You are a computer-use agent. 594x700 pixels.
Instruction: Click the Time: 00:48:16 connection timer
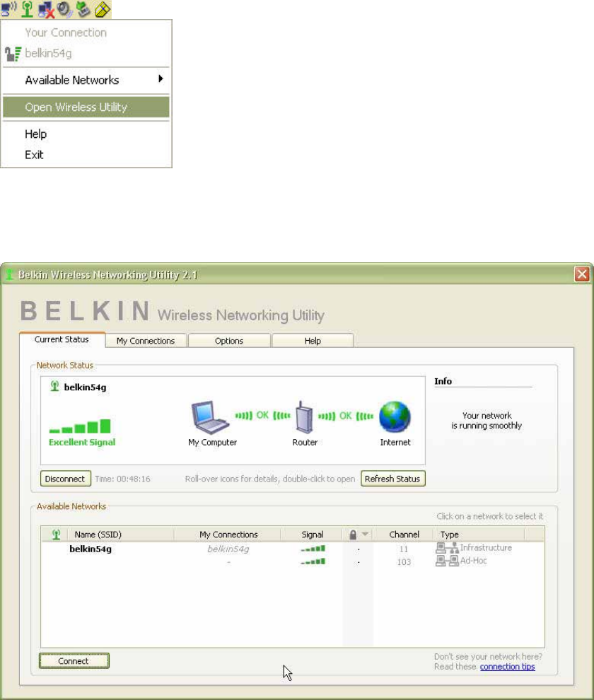pyautogui.click(x=122, y=479)
